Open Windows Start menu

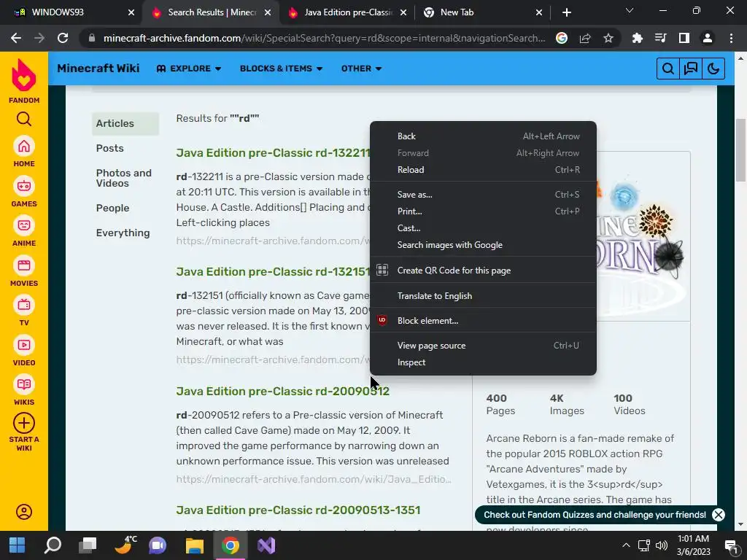pos(18,545)
